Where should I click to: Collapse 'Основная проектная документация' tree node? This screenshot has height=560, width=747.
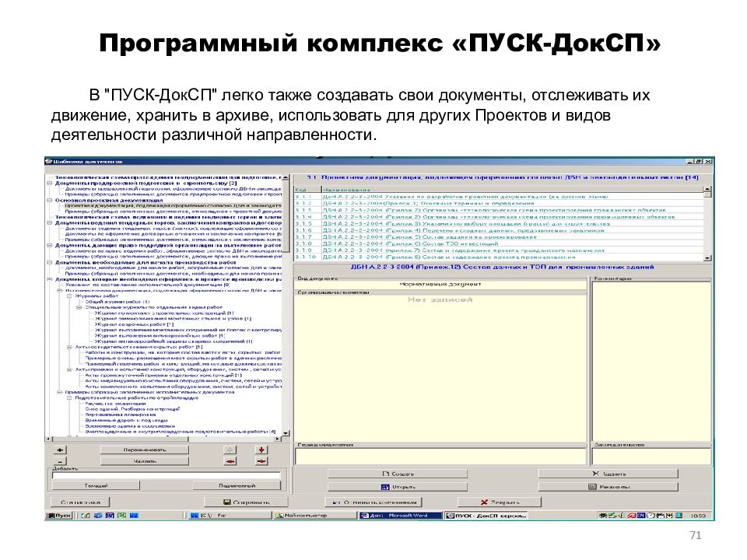[50, 201]
